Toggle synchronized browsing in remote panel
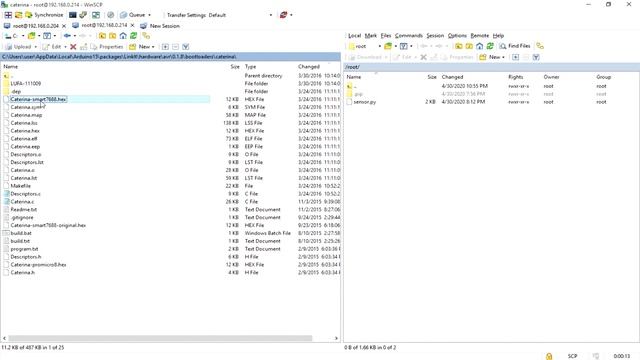This screenshot has width=640, height=360. (x=540, y=46)
